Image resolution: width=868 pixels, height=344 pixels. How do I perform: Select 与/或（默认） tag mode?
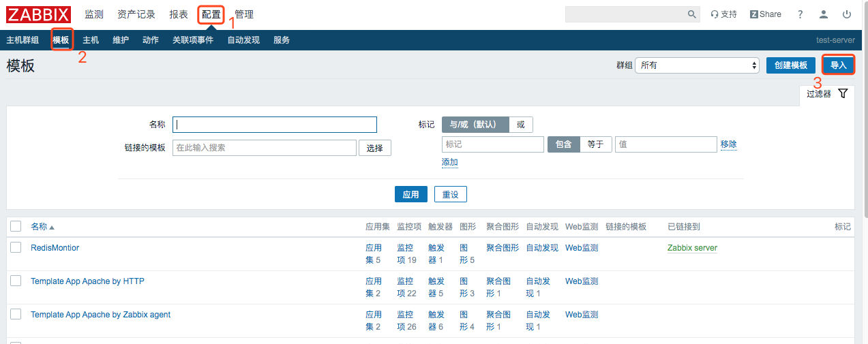[475, 125]
